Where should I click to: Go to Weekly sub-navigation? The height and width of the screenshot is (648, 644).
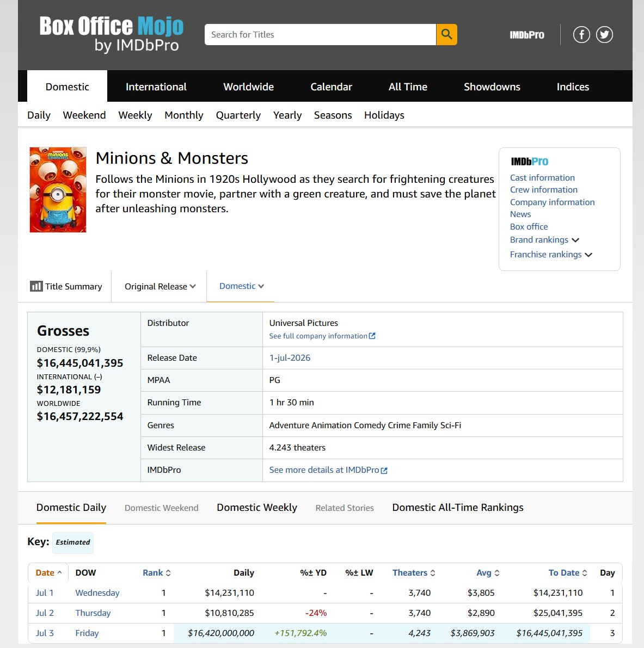135,115
